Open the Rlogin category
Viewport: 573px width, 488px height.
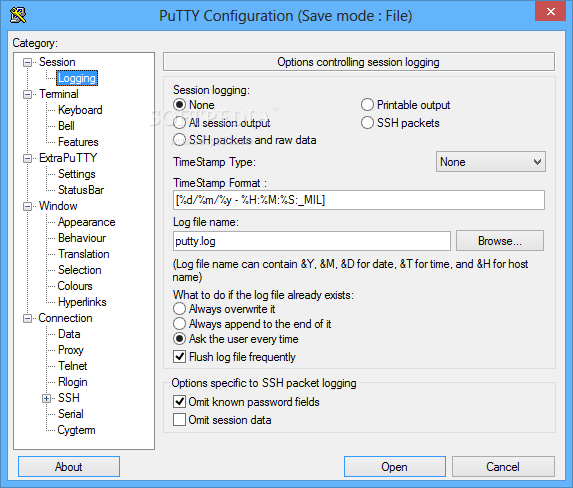[73, 382]
